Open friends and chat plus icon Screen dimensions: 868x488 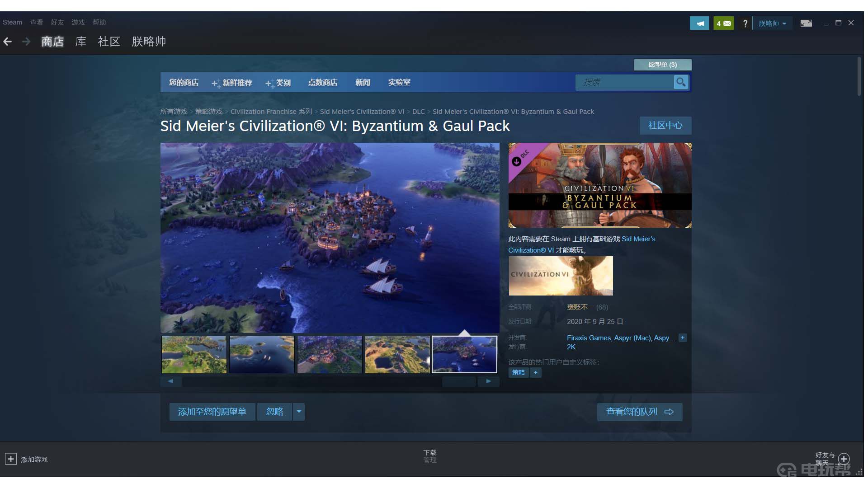pyautogui.click(x=844, y=459)
